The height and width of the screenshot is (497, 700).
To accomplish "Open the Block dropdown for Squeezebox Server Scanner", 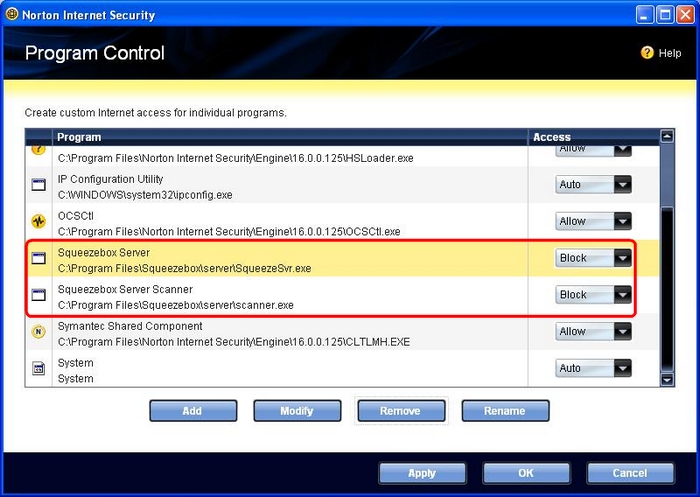I will pos(593,295).
